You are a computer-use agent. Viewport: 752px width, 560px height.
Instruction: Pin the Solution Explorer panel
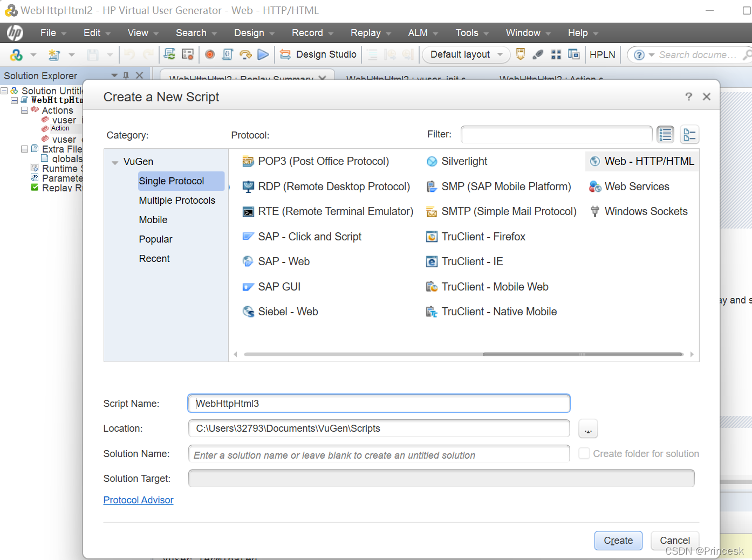[126, 75]
